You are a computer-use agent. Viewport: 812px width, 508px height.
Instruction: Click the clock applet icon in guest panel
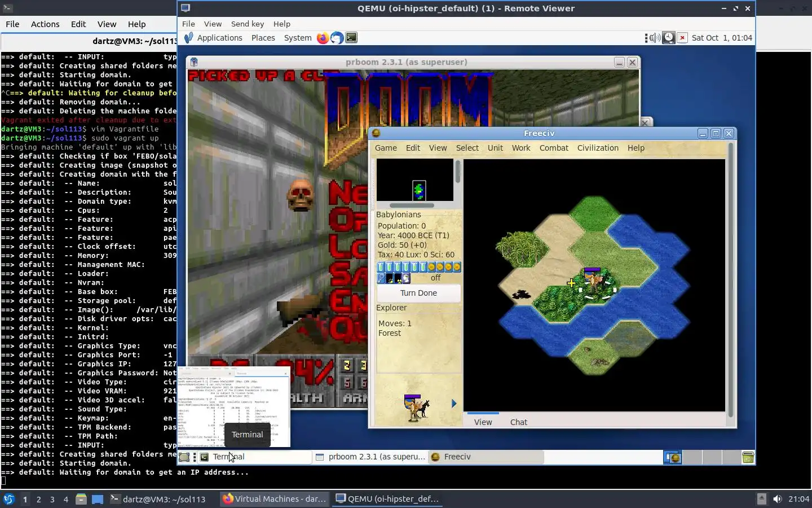click(x=668, y=38)
